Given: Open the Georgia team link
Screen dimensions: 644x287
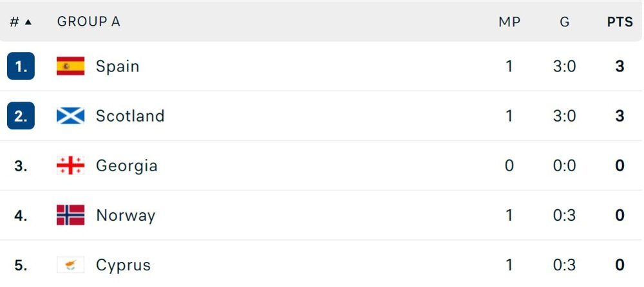Looking at the screenshot, I should (126, 165).
